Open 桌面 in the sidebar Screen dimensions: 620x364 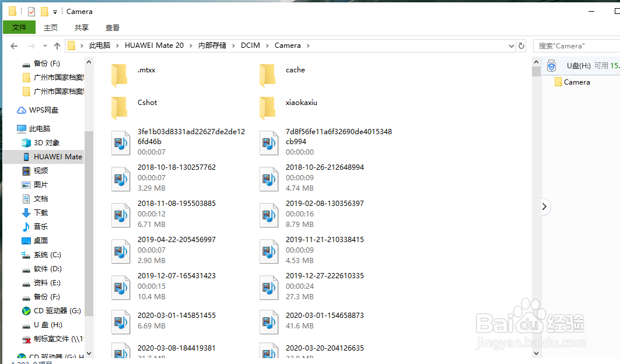pyautogui.click(x=35, y=240)
